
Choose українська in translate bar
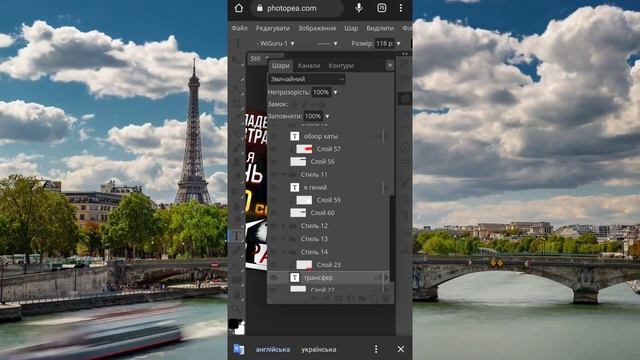319,349
